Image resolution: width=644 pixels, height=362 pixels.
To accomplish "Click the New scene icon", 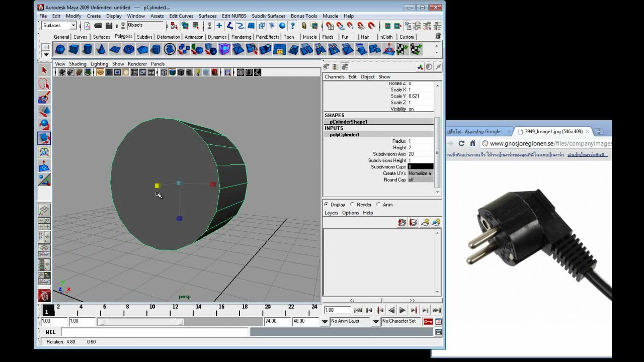I will click(87, 26).
